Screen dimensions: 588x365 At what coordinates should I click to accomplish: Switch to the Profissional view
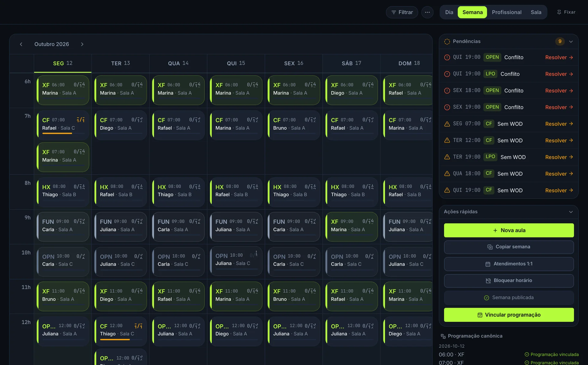click(507, 12)
